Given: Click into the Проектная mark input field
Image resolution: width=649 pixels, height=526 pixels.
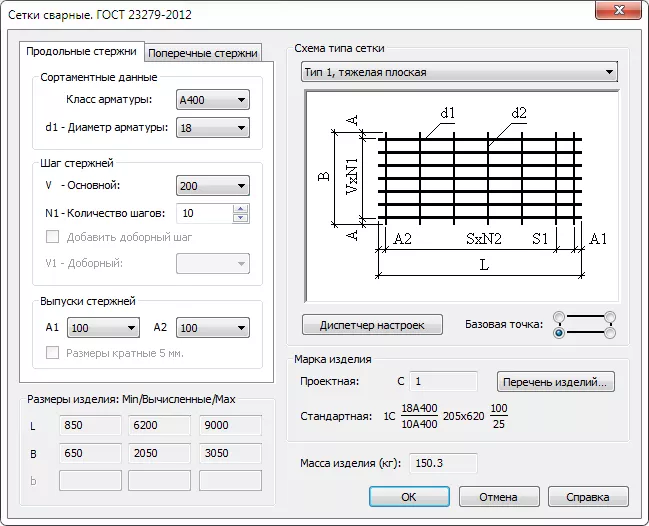Looking at the screenshot, I should (x=444, y=381).
